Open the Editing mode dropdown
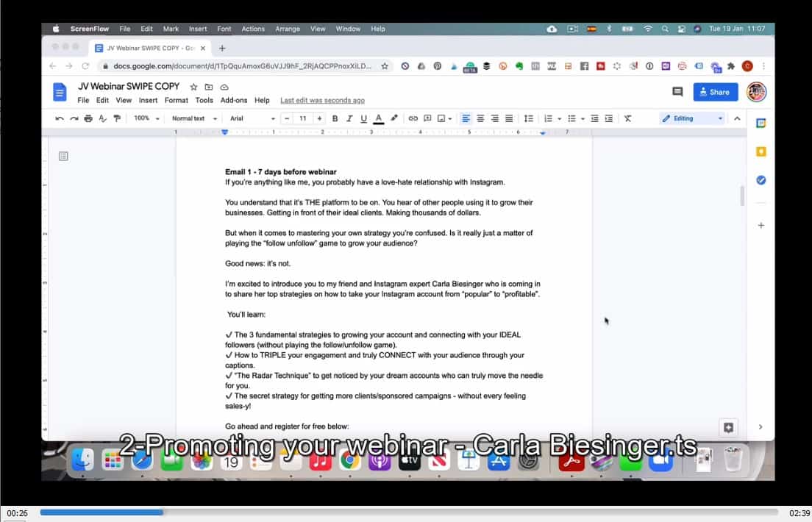This screenshot has width=812, height=522. (x=692, y=118)
